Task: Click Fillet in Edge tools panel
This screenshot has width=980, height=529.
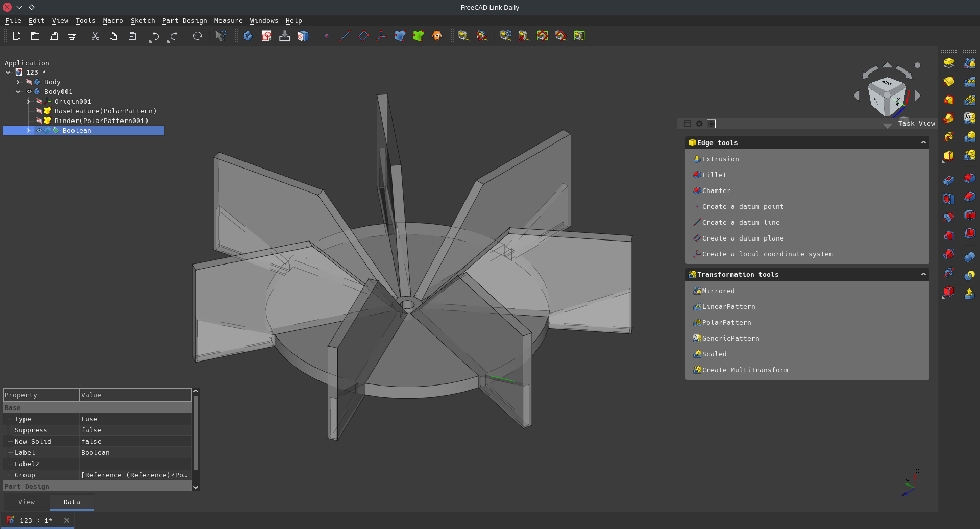Action: point(714,175)
